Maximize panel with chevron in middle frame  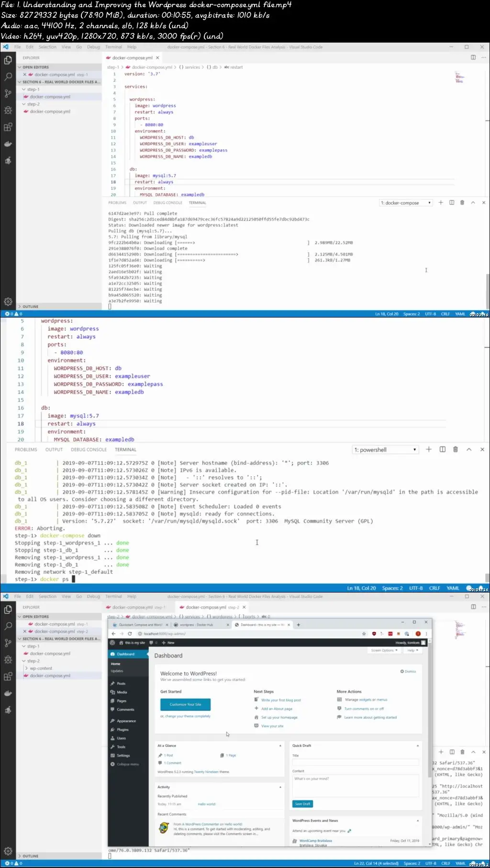click(x=469, y=450)
